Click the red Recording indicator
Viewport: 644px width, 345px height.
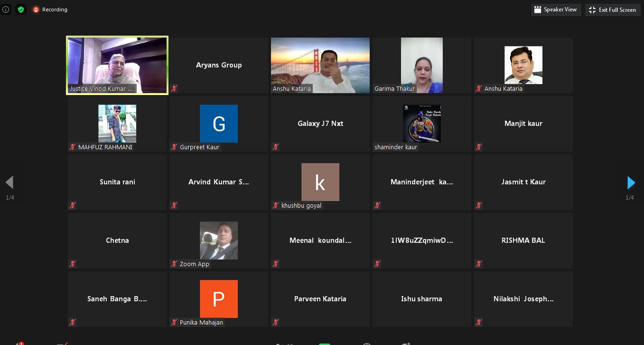tap(50, 10)
